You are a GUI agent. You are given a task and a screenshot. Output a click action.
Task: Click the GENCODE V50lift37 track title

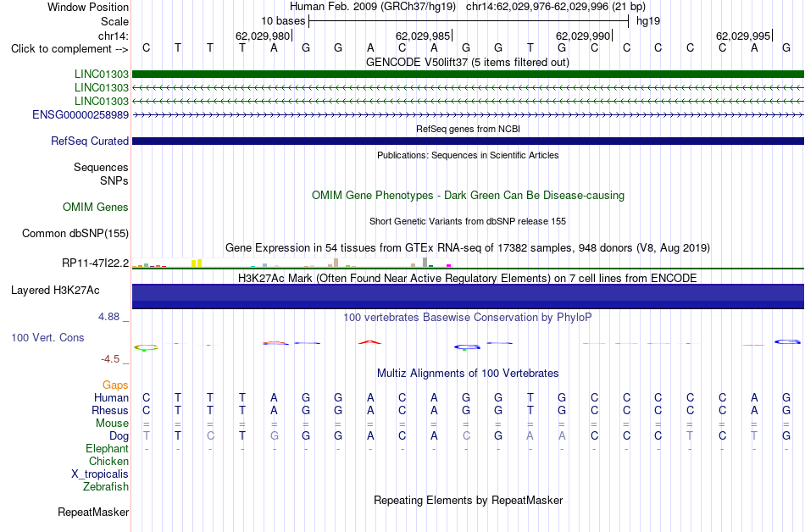click(x=468, y=63)
